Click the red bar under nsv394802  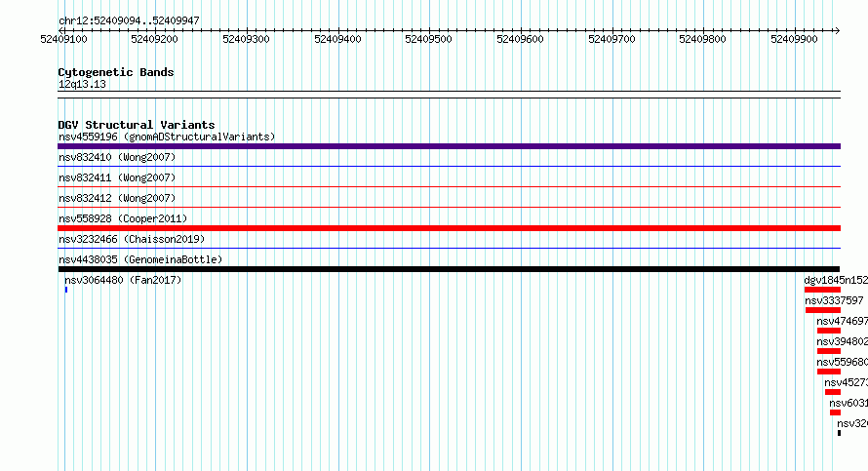[829, 351]
